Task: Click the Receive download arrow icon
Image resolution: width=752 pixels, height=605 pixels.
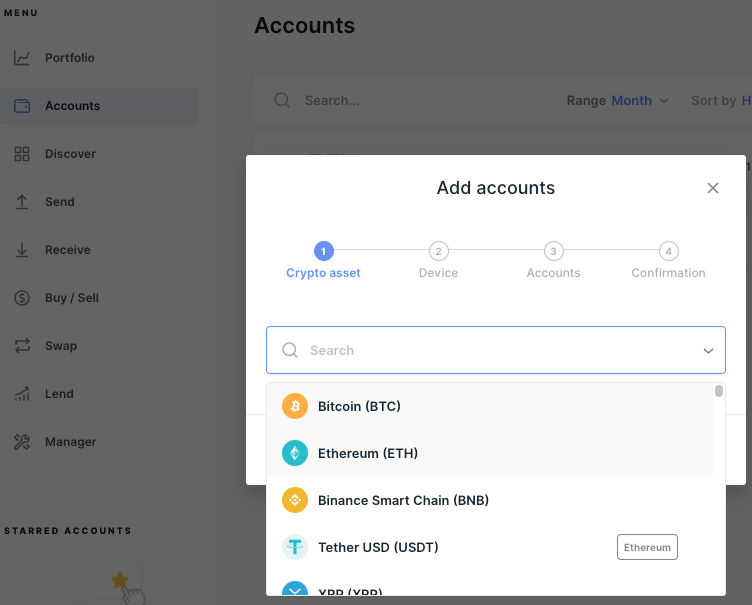Action: [x=22, y=250]
